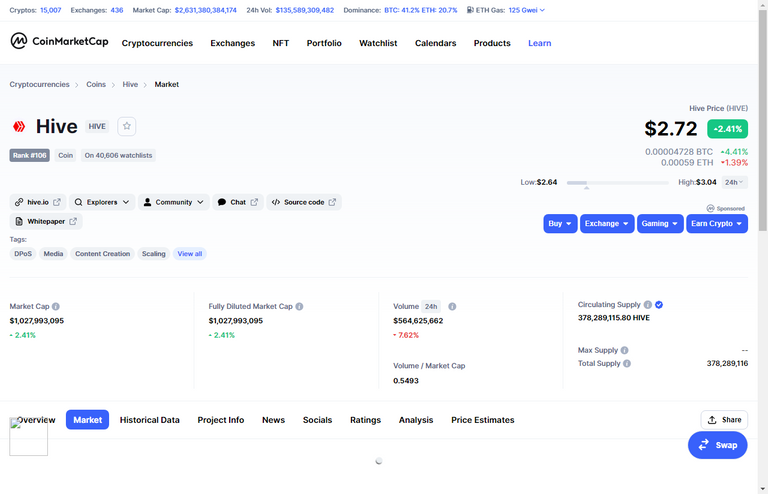768x494 pixels.
Task: Click the red Hive coin logo
Action: click(19, 127)
